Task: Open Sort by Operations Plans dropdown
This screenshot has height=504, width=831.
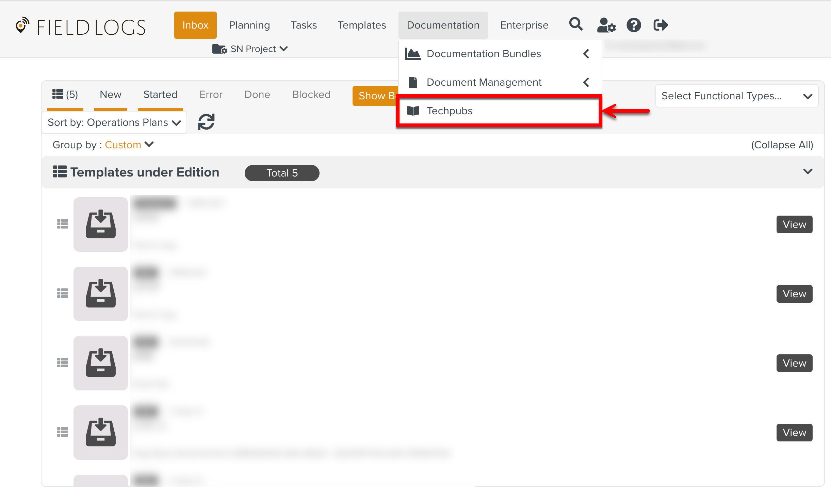Action: click(x=114, y=122)
